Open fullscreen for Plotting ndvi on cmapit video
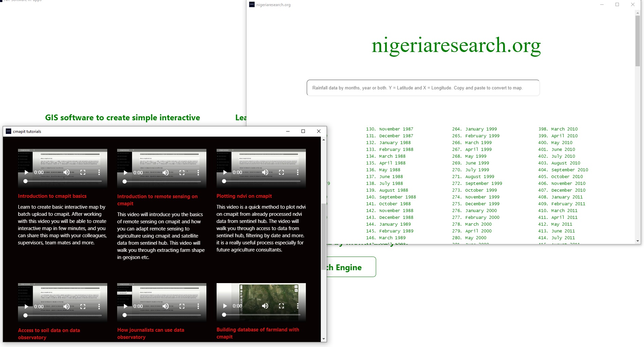 281,172
